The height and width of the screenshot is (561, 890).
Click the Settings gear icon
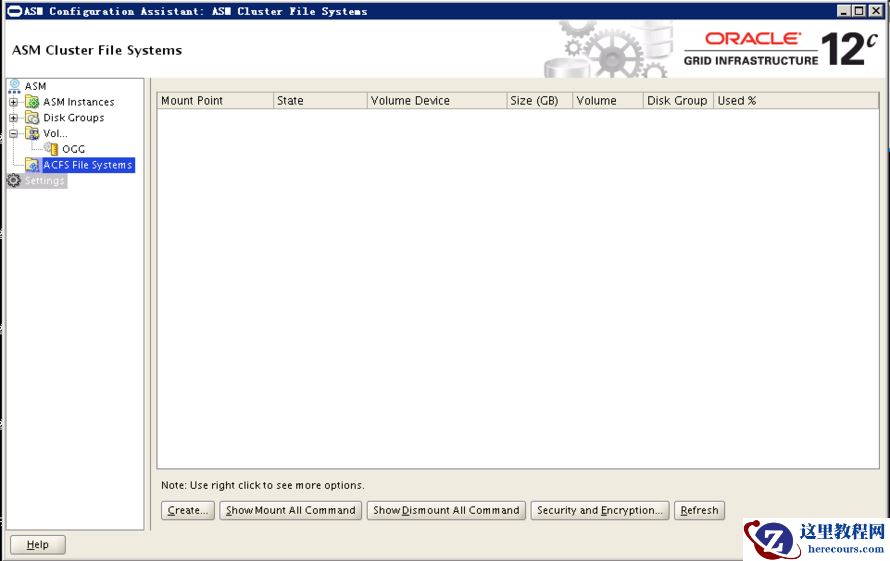14,181
